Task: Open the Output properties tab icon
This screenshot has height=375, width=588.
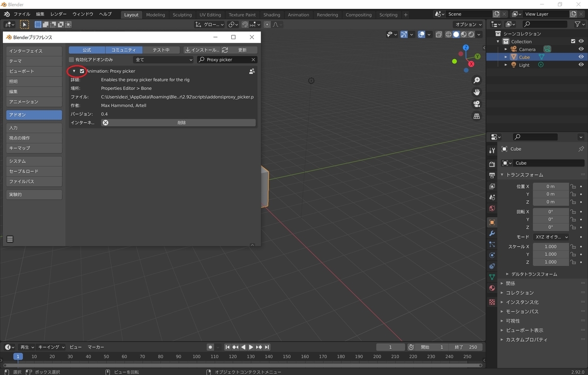Action: click(x=492, y=175)
